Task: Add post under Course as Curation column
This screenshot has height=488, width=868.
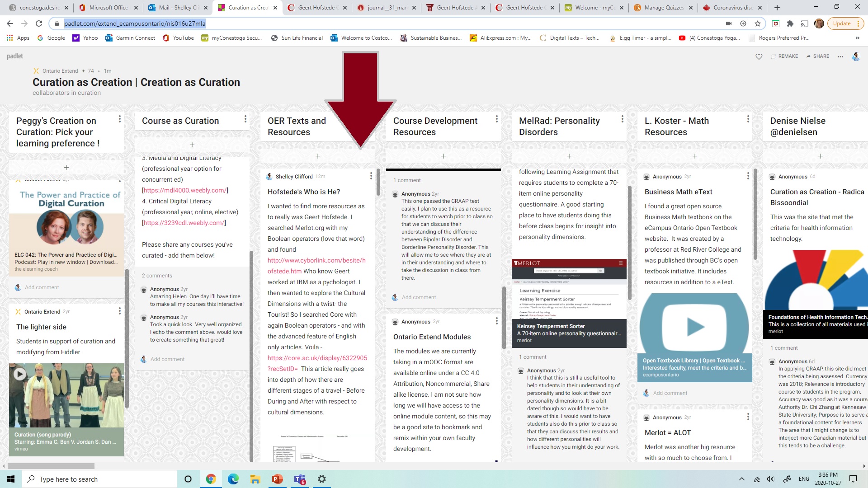Action: pos(192,145)
